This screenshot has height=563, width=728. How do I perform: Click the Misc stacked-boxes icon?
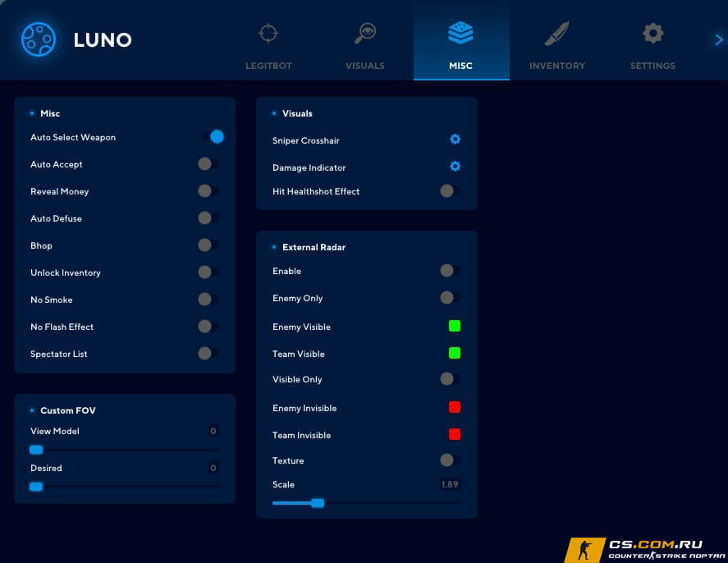click(x=460, y=34)
